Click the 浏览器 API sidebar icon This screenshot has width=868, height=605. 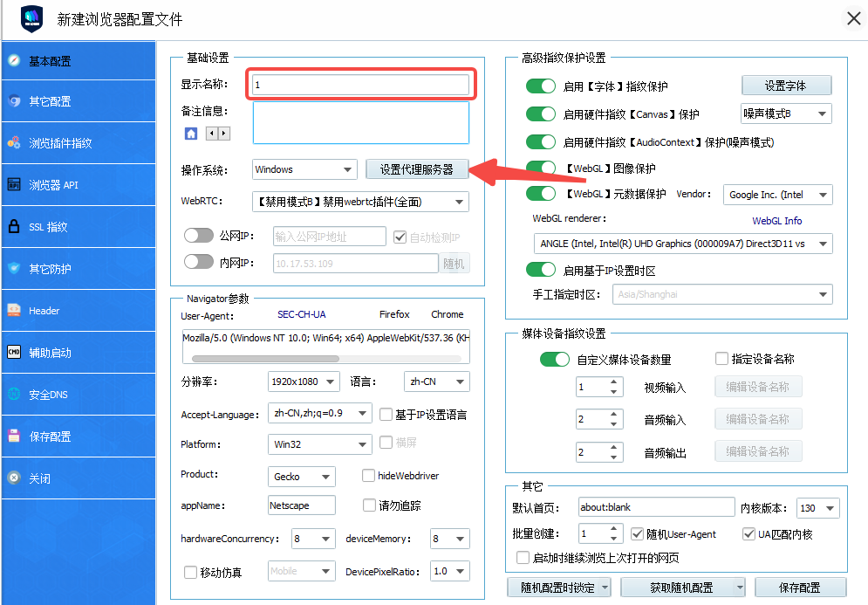(14, 185)
